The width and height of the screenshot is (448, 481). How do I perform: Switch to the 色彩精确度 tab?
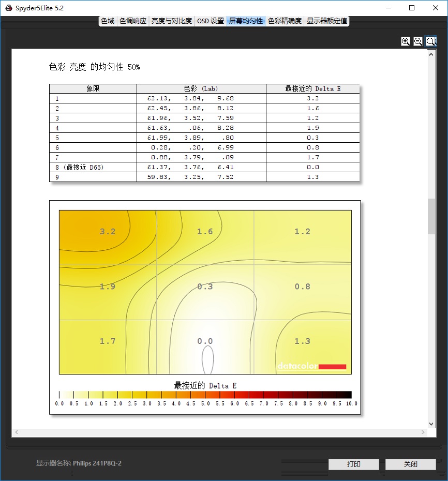coord(285,21)
